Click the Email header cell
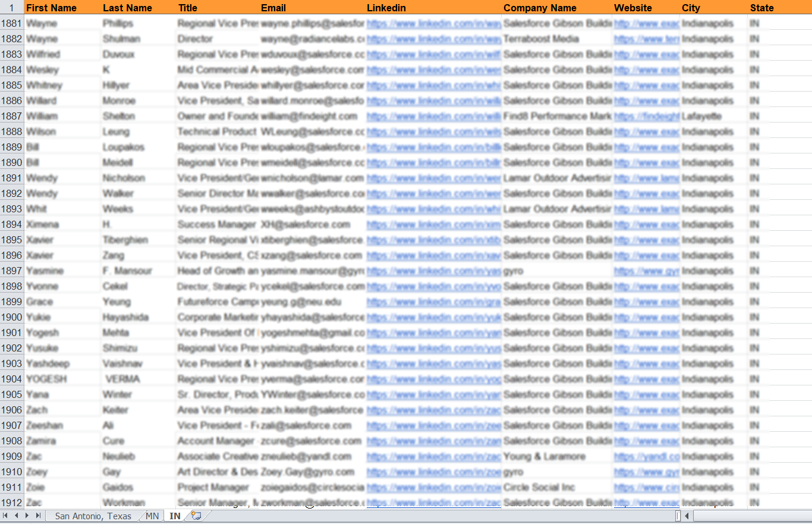The width and height of the screenshot is (812, 524). coord(312,8)
